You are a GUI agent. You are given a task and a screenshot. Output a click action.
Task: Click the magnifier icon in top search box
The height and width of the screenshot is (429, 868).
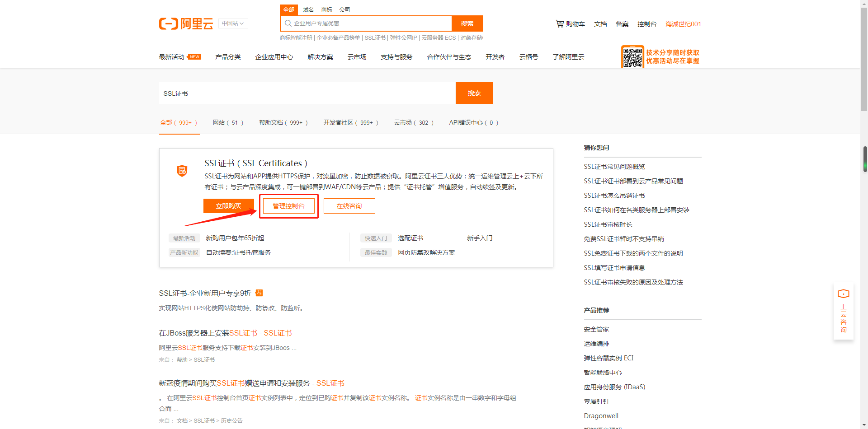(x=288, y=23)
